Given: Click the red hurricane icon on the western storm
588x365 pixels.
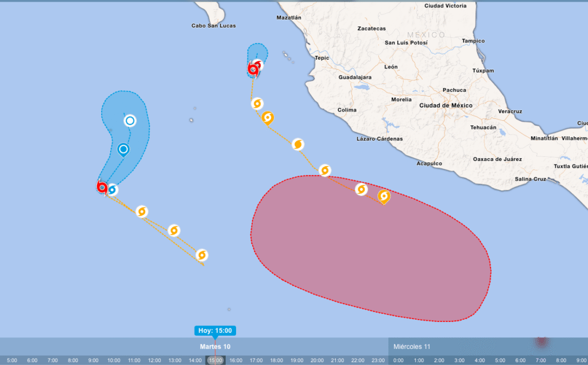Looking at the screenshot, I should pyautogui.click(x=102, y=186).
